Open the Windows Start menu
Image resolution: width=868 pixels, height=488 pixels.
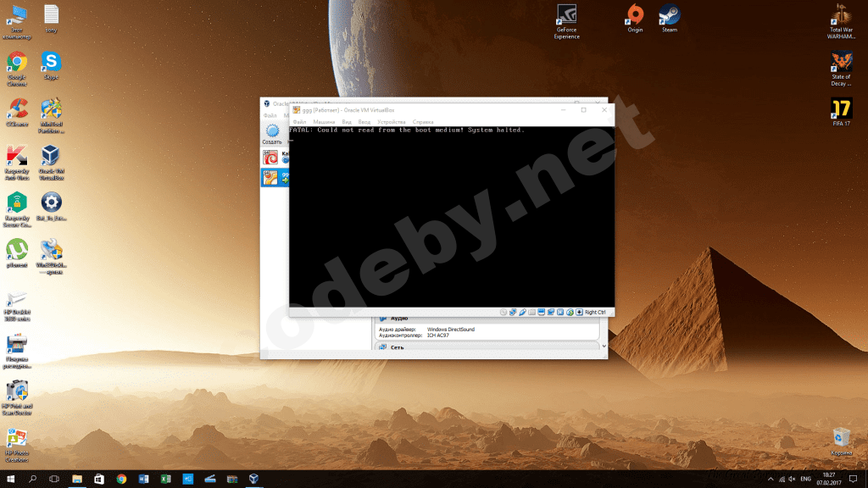tap(11, 479)
